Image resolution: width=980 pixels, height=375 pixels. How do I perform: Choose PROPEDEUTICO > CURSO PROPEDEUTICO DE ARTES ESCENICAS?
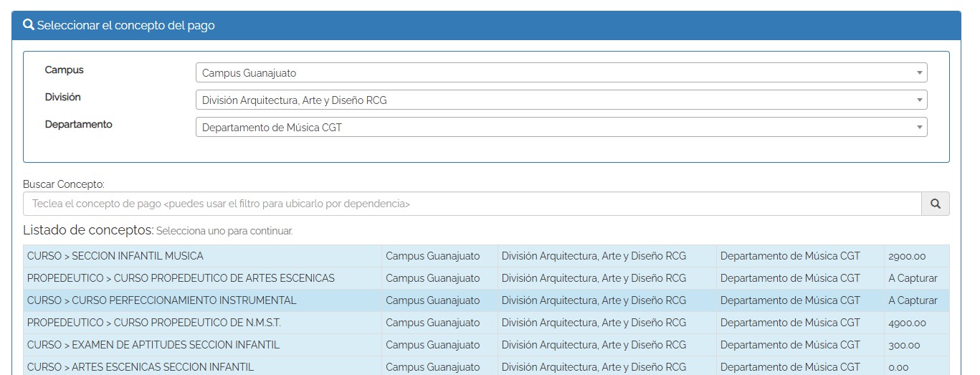181,278
